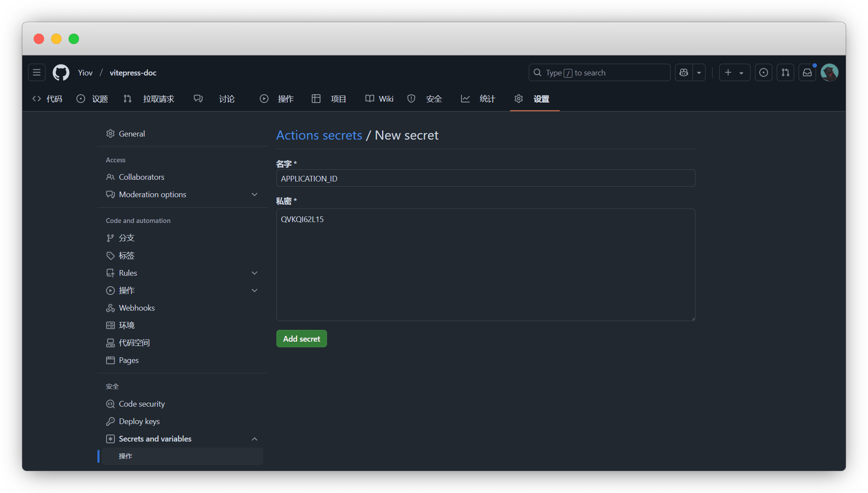Viewport: 868px width, 493px height.
Task: Expand the Moderation options section
Action: tap(255, 195)
